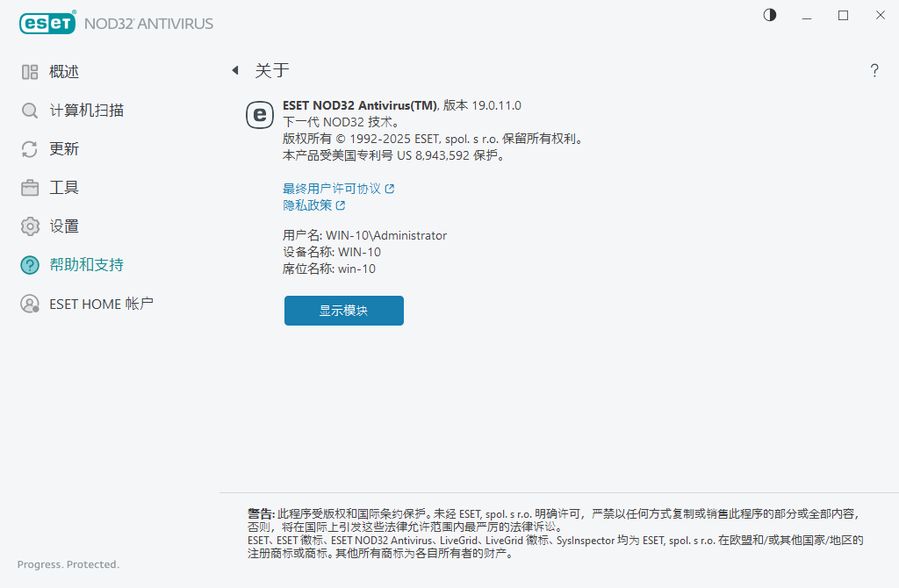Click the ESET logo in the title bar
The height and width of the screenshot is (588, 899).
tap(47, 23)
